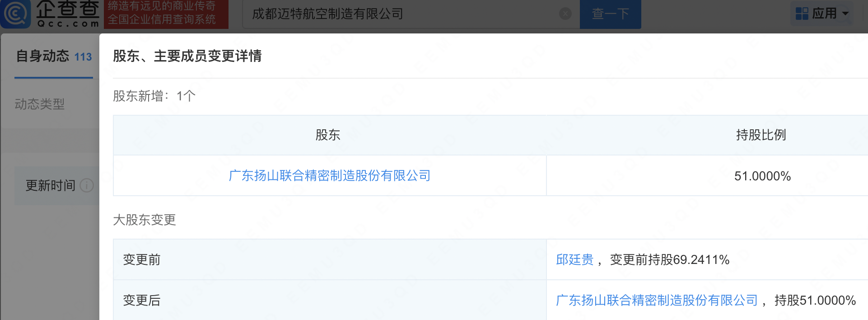
Task: Select the 自身动态 tab
Action: [x=54, y=56]
